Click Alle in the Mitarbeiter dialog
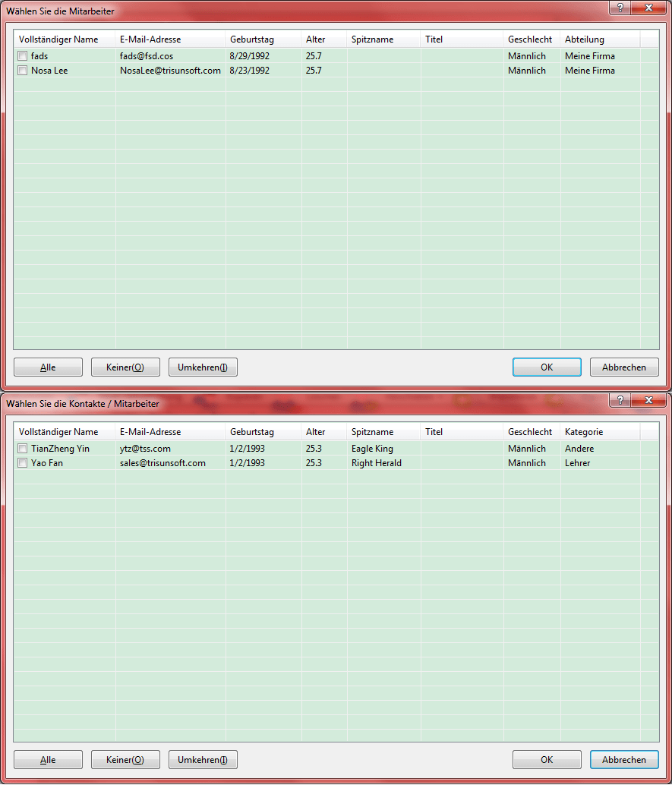The height and width of the screenshot is (785, 672). [48, 367]
